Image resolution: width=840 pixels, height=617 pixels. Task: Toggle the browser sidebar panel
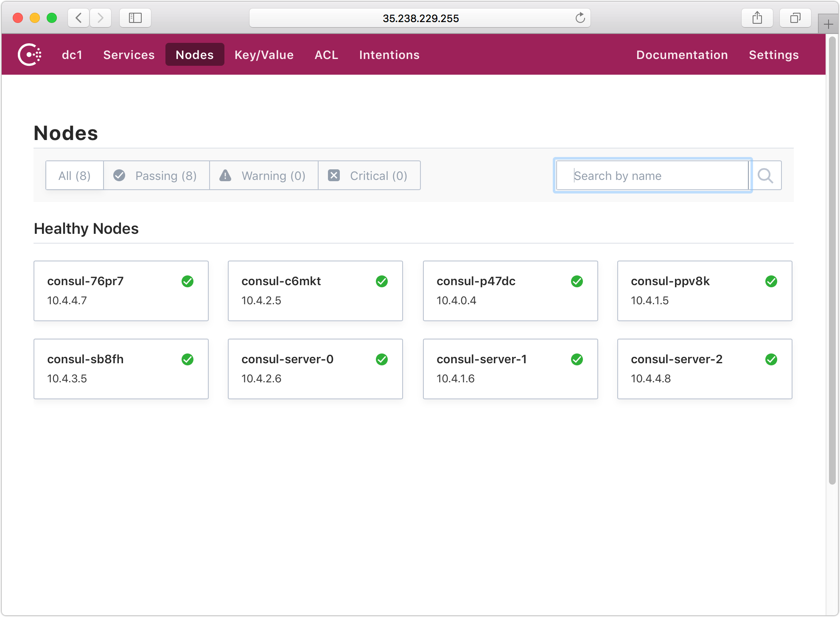pos(135,18)
